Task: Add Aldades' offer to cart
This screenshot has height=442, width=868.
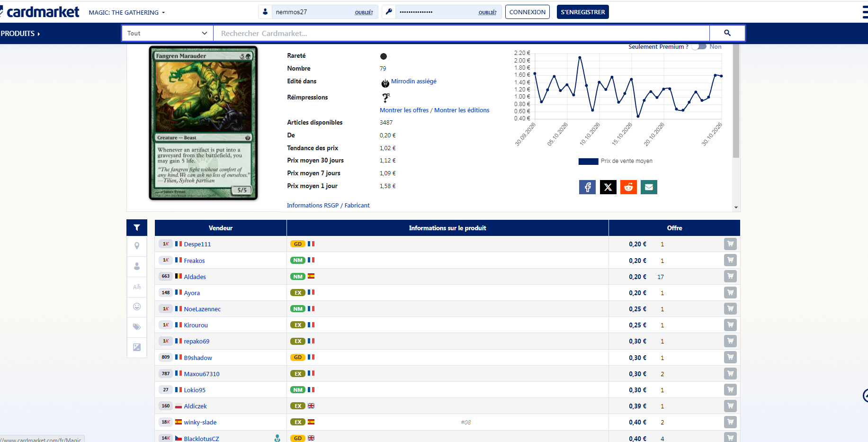Action: tap(730, 276)
